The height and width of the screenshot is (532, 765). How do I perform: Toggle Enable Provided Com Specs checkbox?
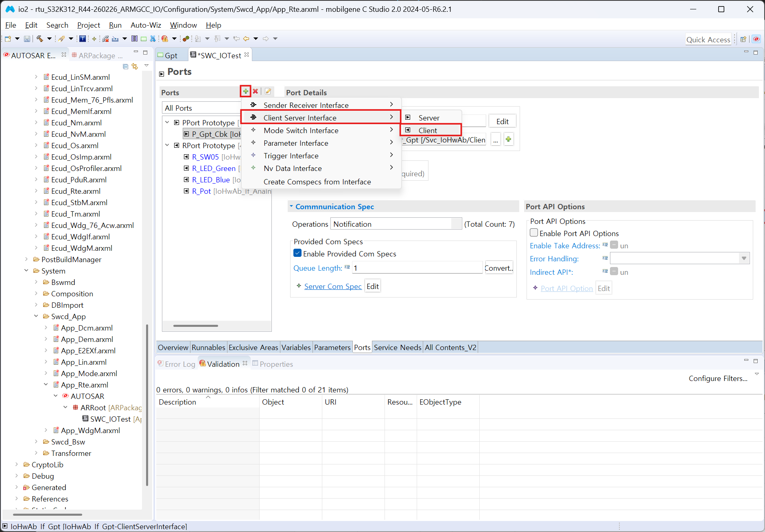tap(297, 254)
